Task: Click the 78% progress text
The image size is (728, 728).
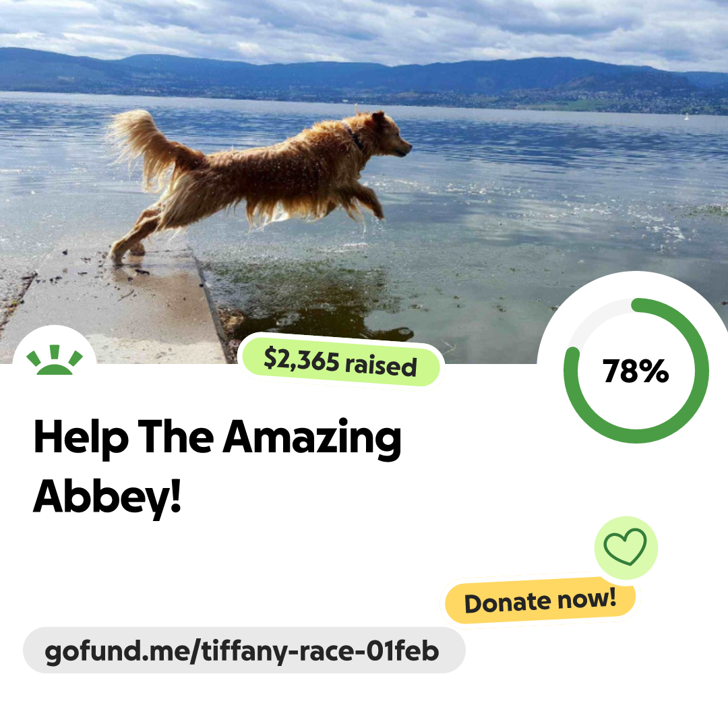Action: tap(636, 371)
